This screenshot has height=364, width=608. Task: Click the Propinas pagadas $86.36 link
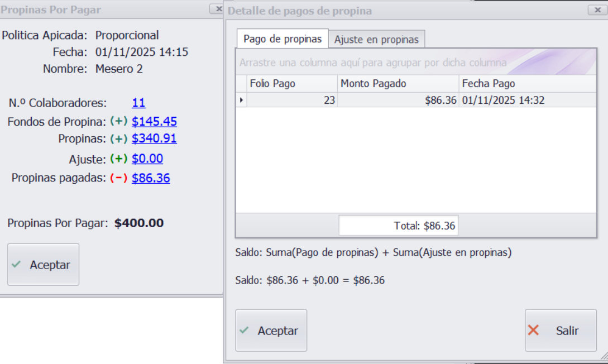[151, 178]
